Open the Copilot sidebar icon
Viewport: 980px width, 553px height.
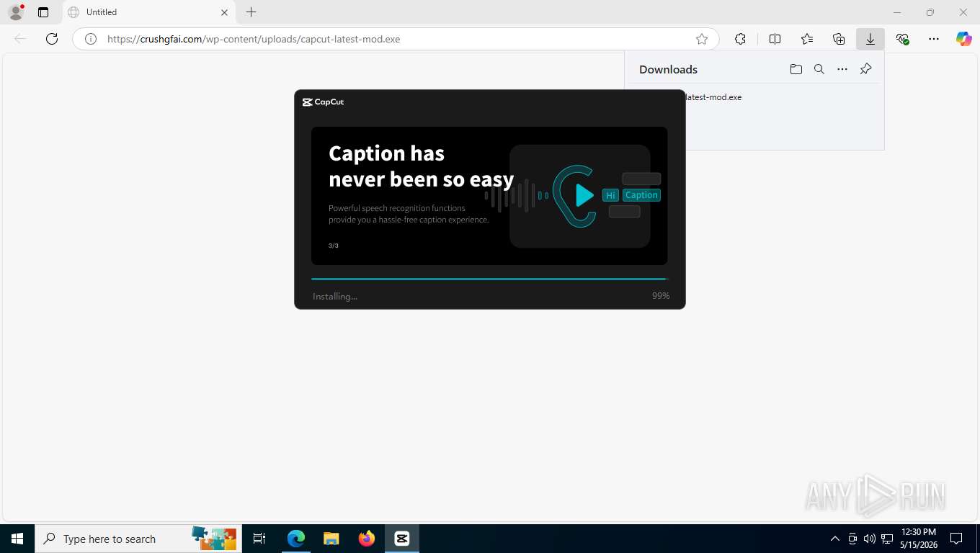(964, 39)
